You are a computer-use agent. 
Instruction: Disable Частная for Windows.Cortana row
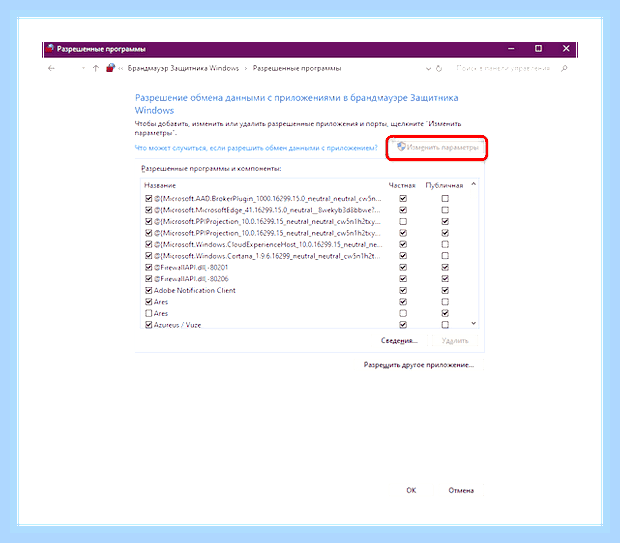[x=403, y=255]
